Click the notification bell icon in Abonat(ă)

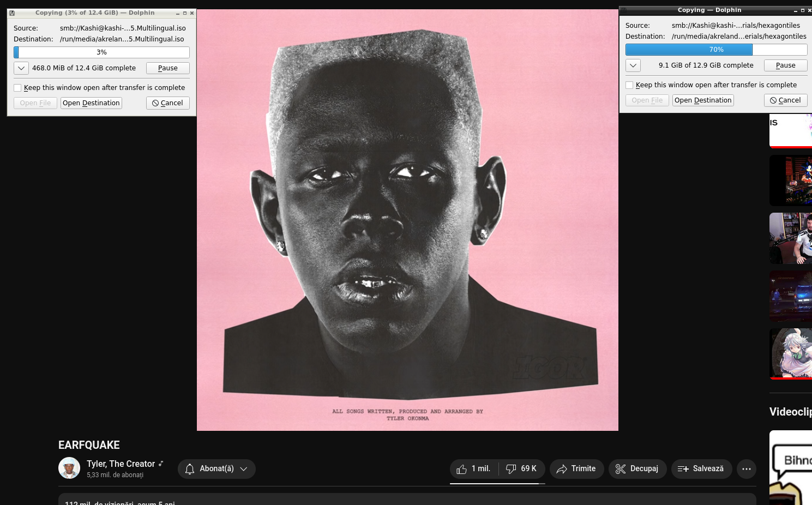pyautogui.click(x=190, y=469)
